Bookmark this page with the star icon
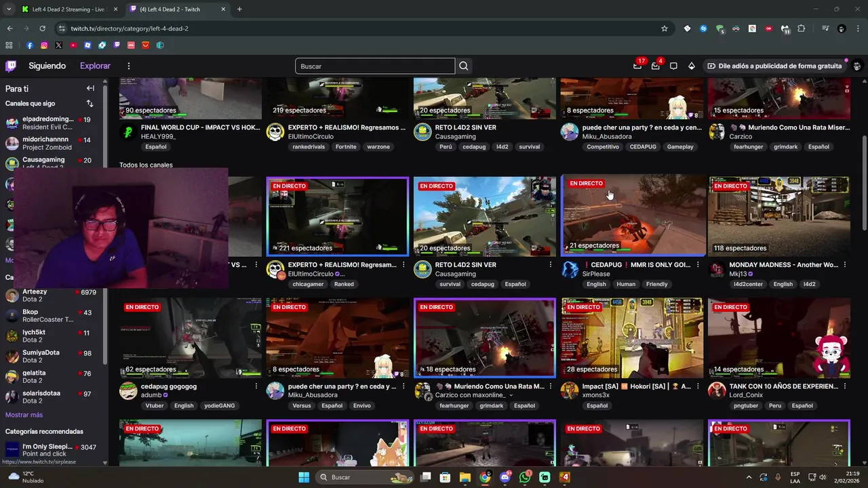The width and height of the screenshot is (868, 488). click(x=665, y=28)
